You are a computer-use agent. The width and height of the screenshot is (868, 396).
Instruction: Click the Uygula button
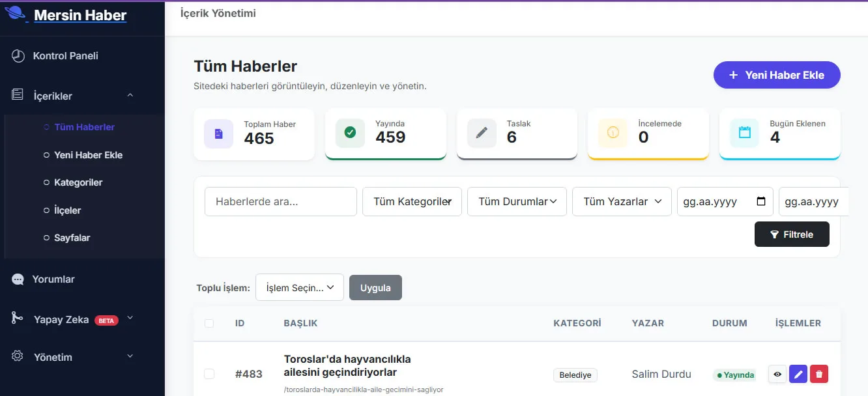point(375,288)
